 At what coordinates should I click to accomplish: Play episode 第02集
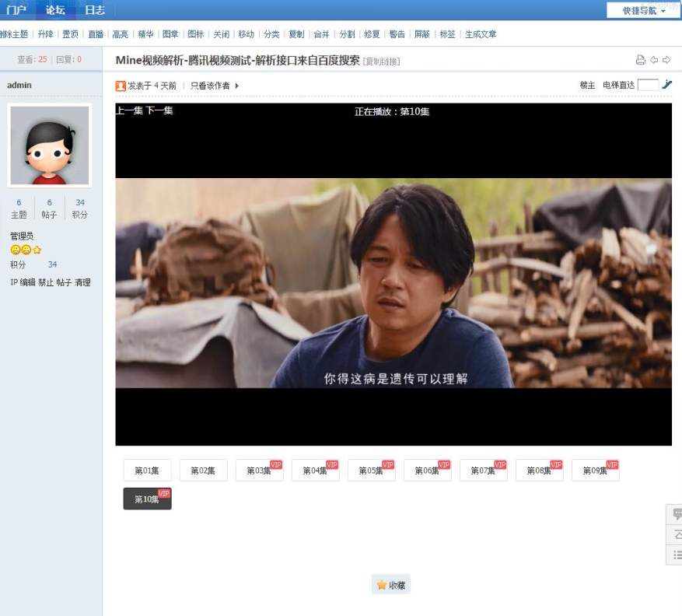click(203, 471)
